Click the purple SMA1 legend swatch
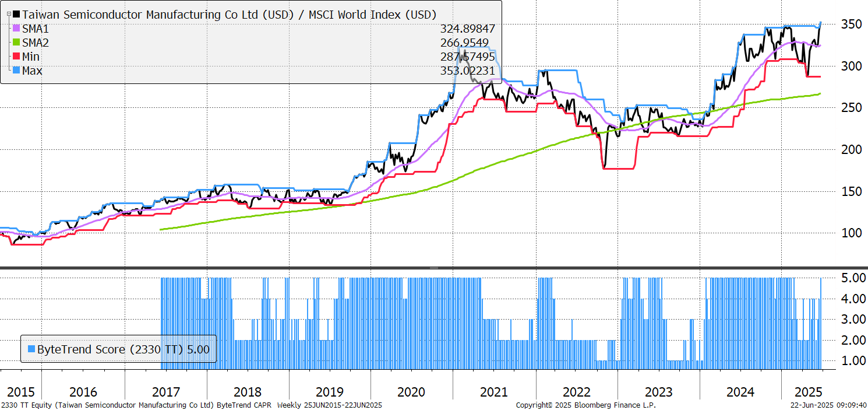Image resolution: width=868 pixels, height=410 pixels. coord(17,29)
